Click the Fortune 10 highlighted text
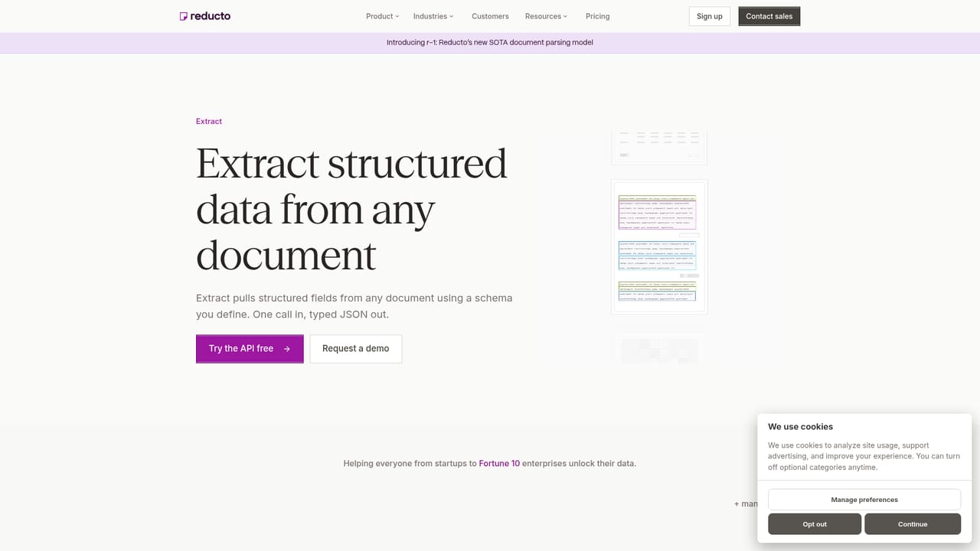The height and width of the screenshot is (551, 980). pos(499,464)
